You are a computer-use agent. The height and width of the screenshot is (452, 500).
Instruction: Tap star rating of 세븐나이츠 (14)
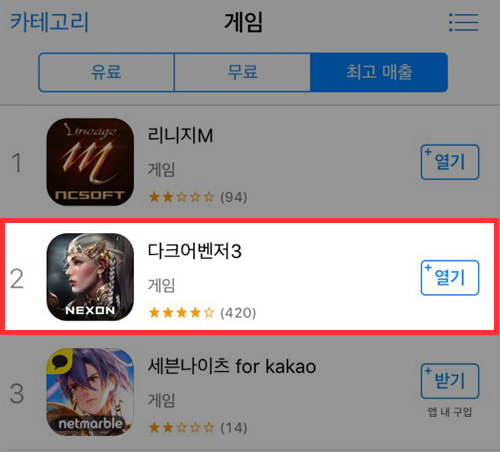[198, 427]
